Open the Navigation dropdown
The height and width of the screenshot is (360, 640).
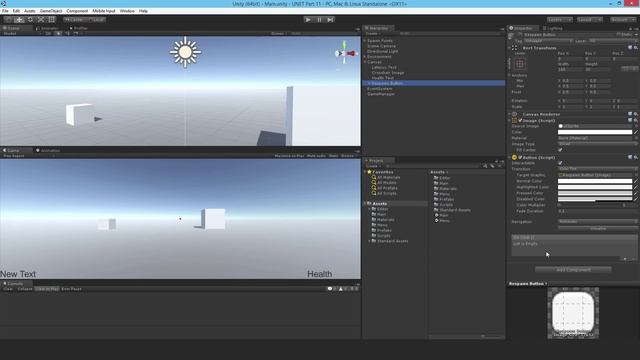click(x=597, y=222)
